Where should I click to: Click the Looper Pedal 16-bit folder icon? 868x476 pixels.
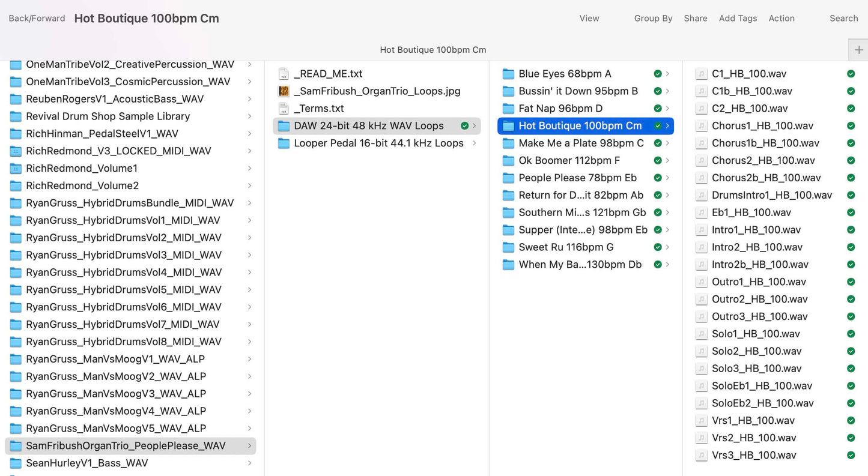(x=284, y=143)
